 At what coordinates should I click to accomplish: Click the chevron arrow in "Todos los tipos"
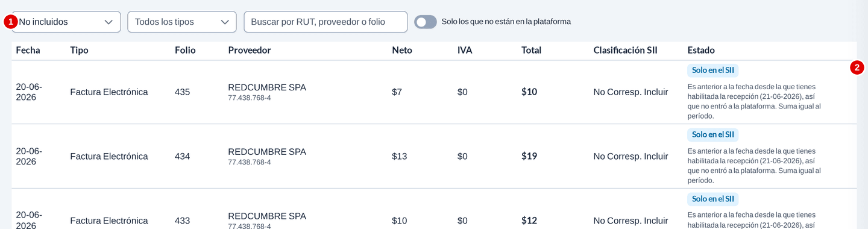pyautogui.click(x=225, y=22)
